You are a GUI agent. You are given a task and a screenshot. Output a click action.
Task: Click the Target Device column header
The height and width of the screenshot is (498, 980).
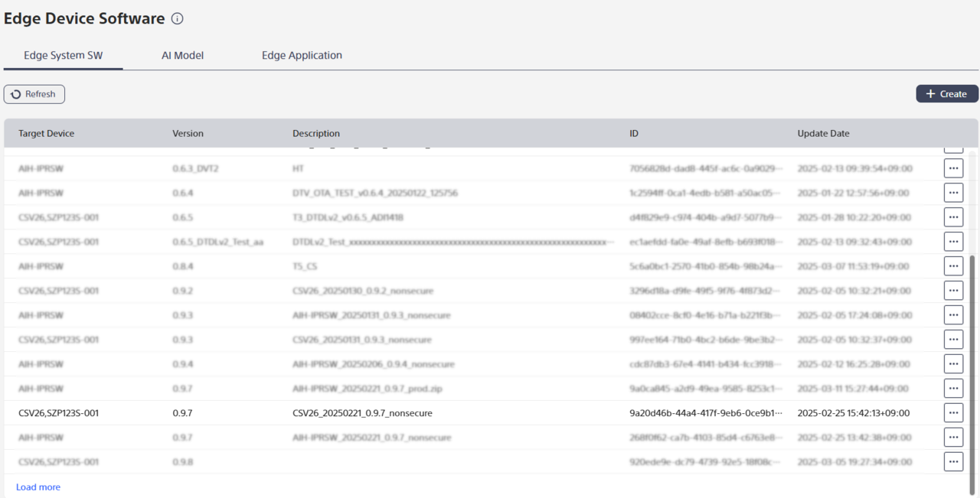point(47,133)
